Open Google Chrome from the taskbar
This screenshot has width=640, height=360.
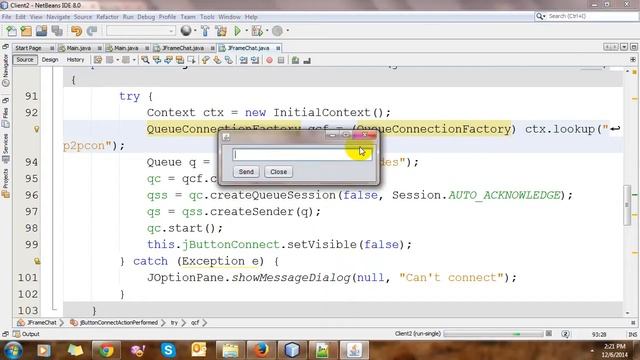(107, 350)
